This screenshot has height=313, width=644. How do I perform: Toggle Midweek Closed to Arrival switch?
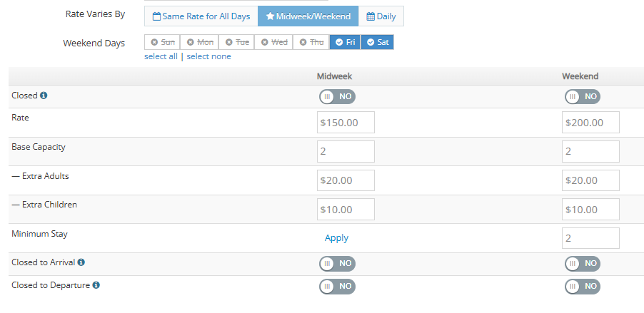[337, 264]
